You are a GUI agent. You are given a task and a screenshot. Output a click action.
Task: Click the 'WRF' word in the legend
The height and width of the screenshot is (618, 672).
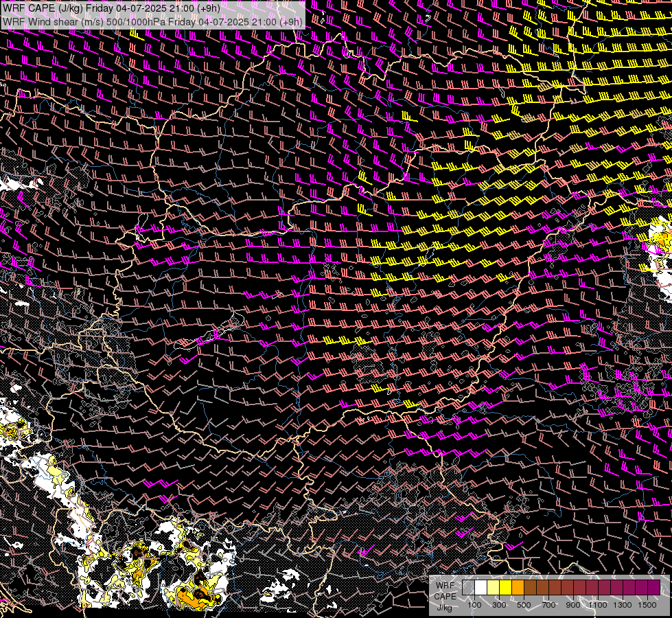click(x=445, y=586)
